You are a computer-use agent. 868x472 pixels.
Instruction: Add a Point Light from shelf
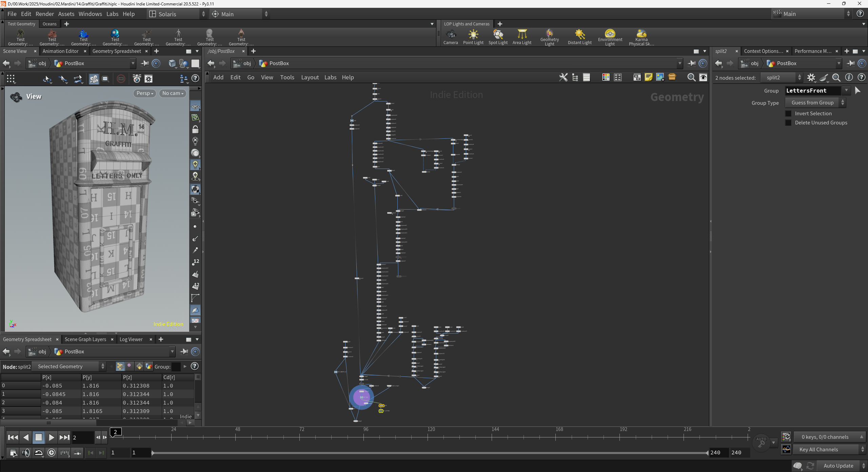(473, 37)
